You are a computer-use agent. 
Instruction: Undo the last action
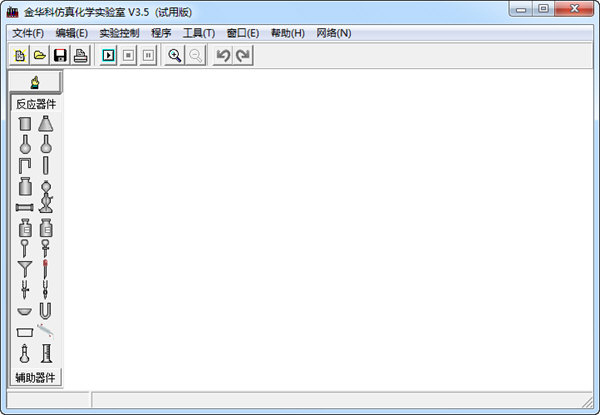tap(223, 56)
